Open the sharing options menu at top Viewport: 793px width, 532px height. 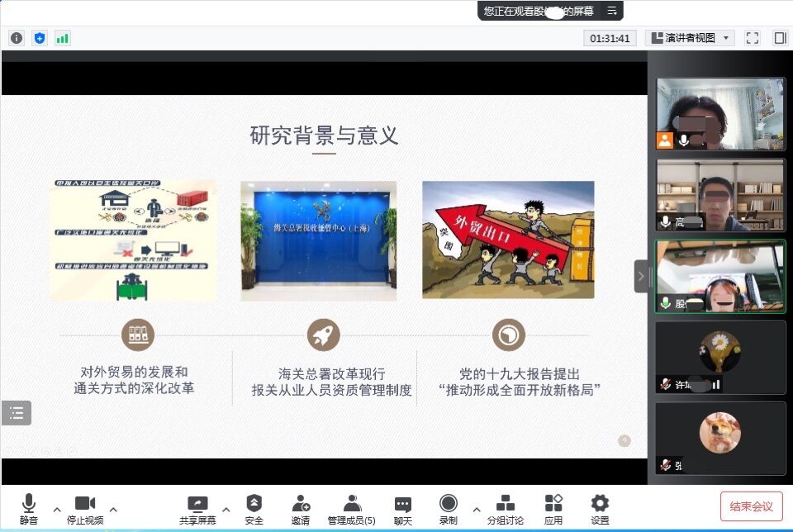coord(612,11)
